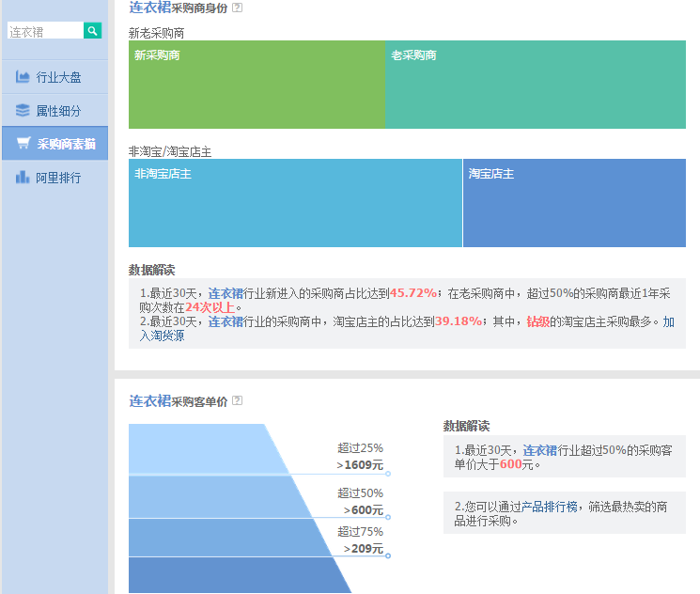Click 连衣裙 link in 采购客单价 heading
The image size is (700, 594).
149,401
